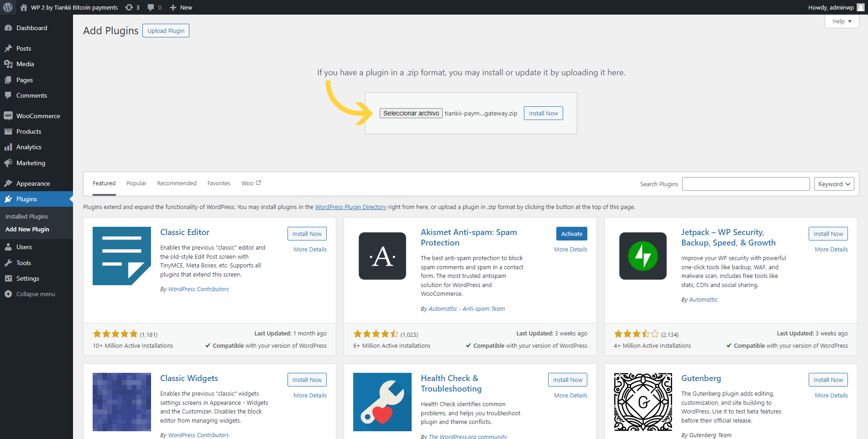Open More Details for Gutenberg
This screenshot has width=868, height=439.
(x=831, y=395)
